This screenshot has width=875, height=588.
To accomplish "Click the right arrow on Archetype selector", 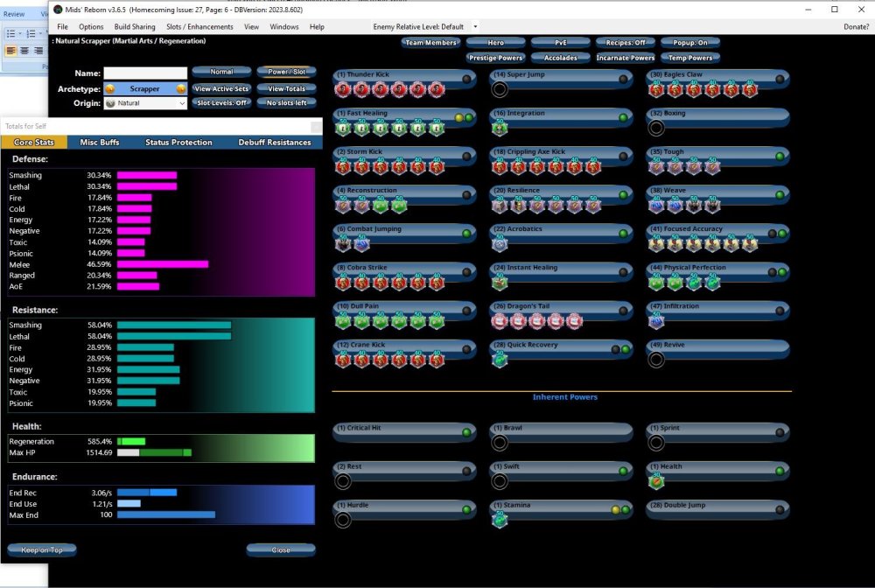I will (x=180, y=89).
